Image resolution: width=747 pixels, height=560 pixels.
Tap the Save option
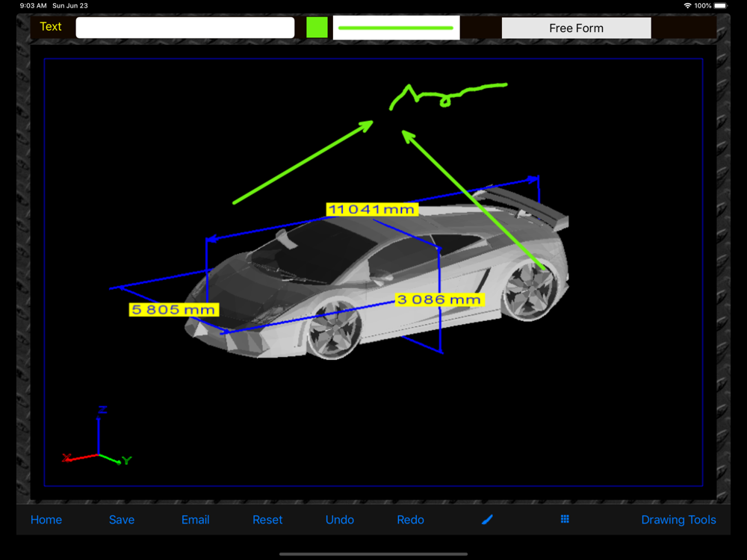coord(122,520)
